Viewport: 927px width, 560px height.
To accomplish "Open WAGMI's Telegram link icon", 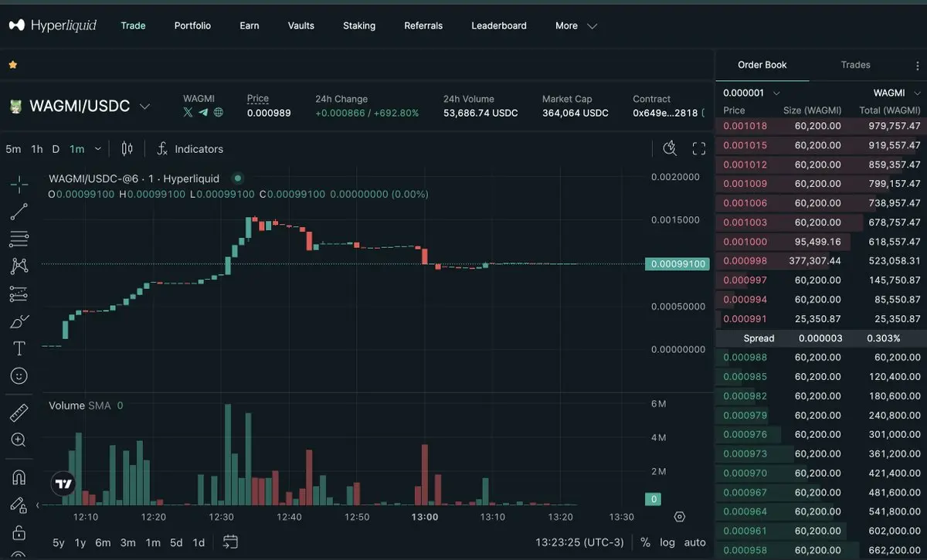I will coord(203,112).
